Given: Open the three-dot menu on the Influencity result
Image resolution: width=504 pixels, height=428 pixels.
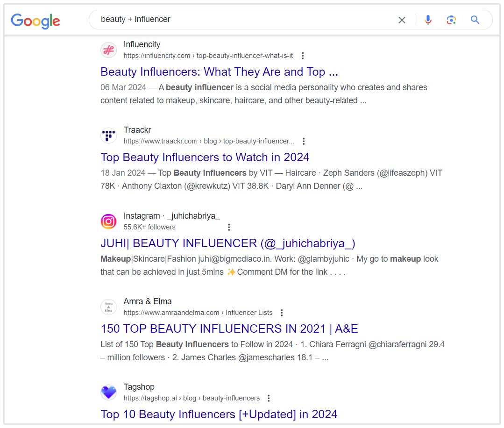Looking at the screenshot, I should 303,55.
